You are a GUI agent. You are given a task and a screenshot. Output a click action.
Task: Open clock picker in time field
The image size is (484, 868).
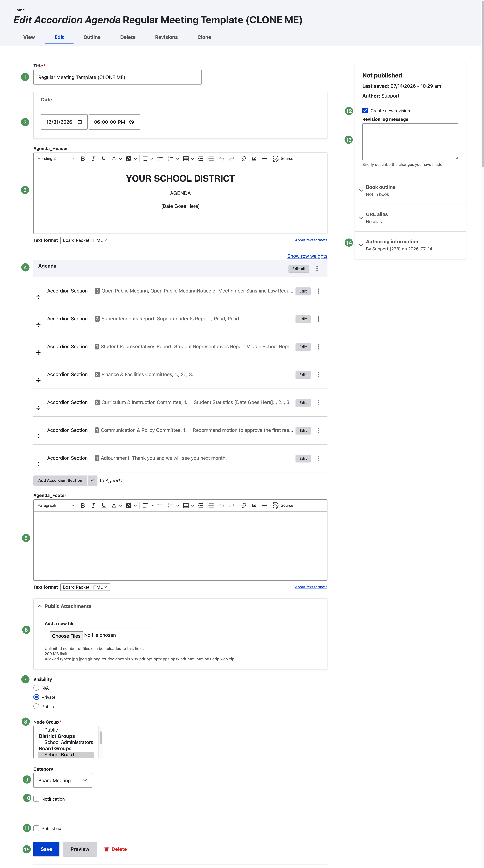pyautogui.click(x=131, y=122)
